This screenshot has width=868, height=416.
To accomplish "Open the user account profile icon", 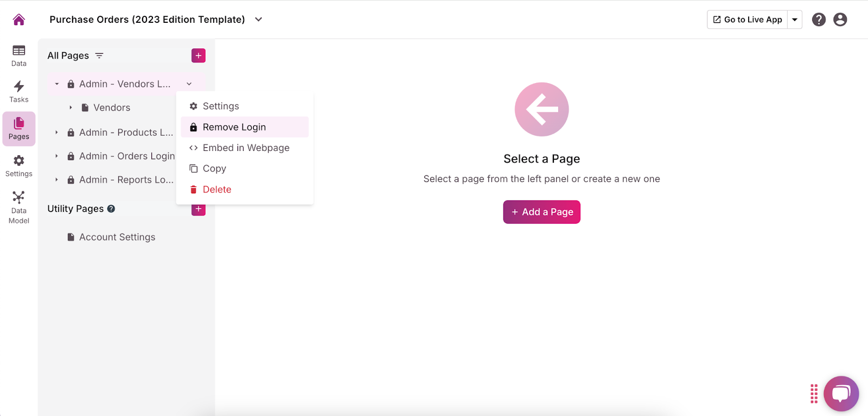I will click(x=840, y=20).
